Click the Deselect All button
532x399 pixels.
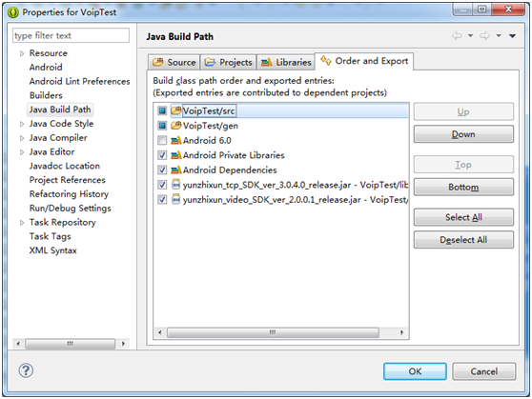[x=463, y=240]
